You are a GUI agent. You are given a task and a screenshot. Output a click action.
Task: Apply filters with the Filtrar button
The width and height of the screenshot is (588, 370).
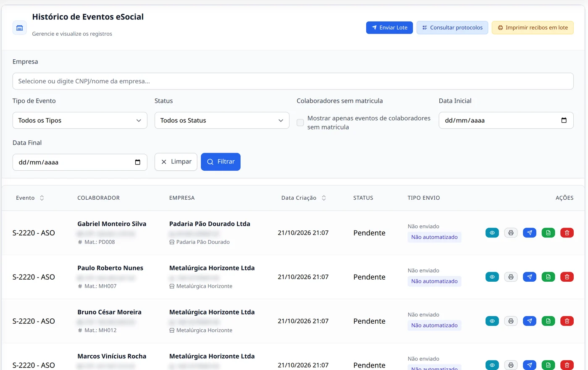(220, 162)
